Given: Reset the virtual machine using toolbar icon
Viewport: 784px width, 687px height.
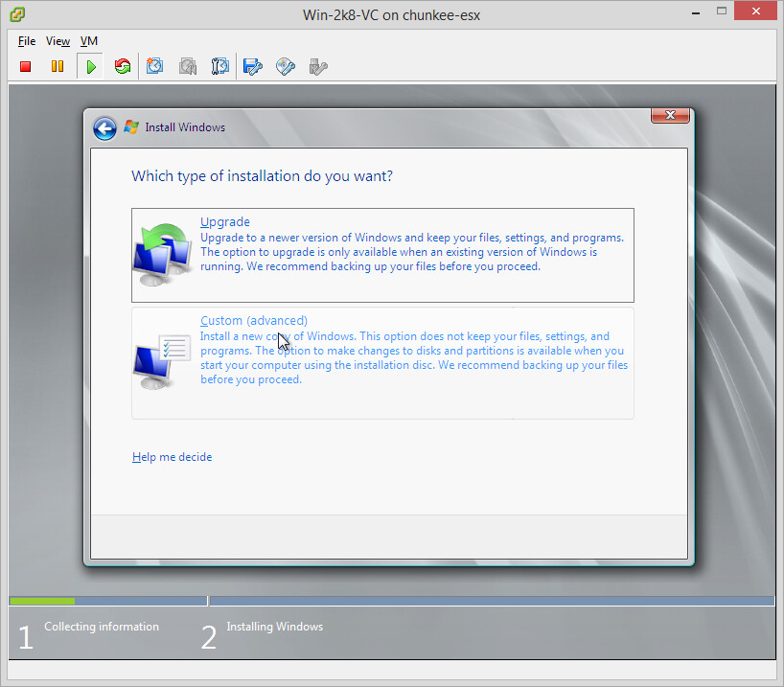Looking at the screenshot, I should coord(123,66).
